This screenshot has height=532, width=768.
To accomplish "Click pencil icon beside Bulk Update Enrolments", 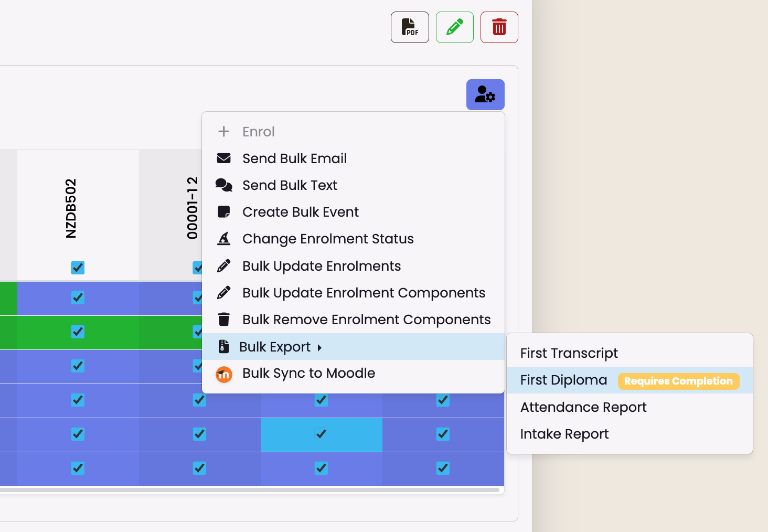I will tap(224, 265).
